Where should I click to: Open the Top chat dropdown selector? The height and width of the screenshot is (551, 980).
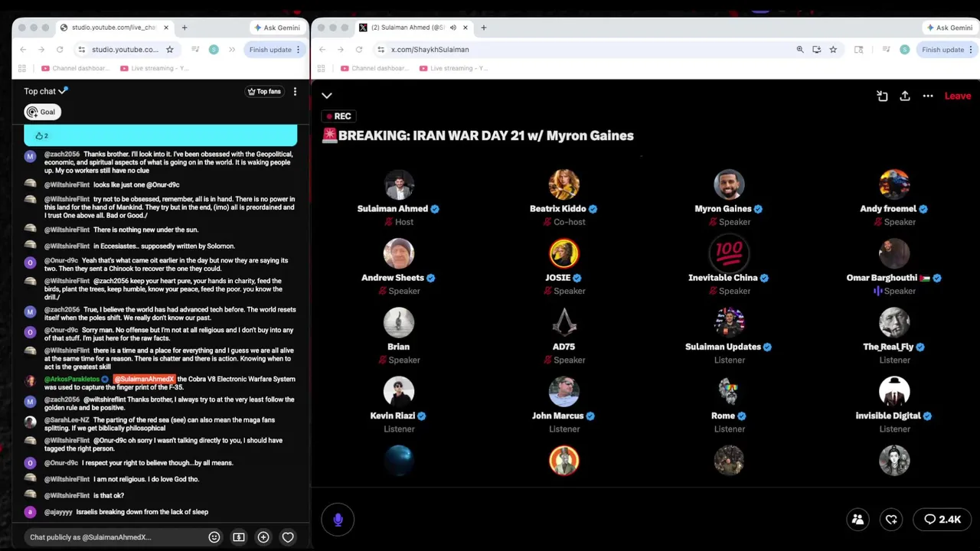pos(45,91)
